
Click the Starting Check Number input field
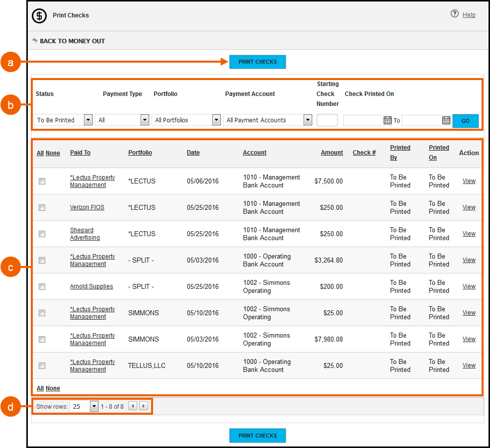coord(327,120)
